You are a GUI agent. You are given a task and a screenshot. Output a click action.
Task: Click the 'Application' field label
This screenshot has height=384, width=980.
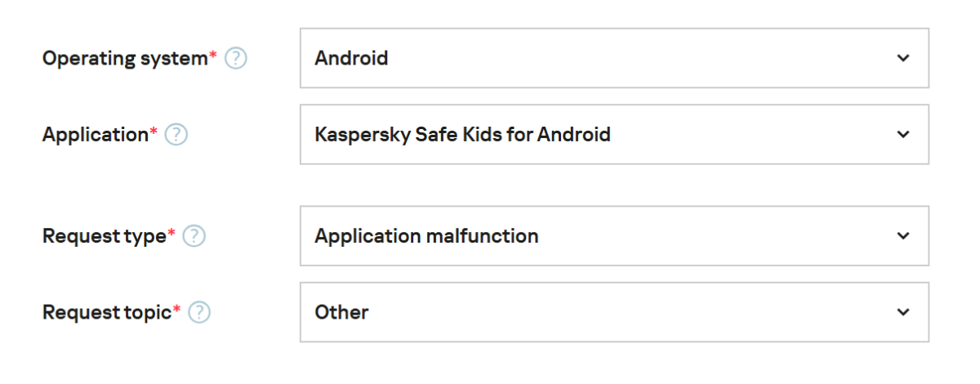(x=95, y=135)
